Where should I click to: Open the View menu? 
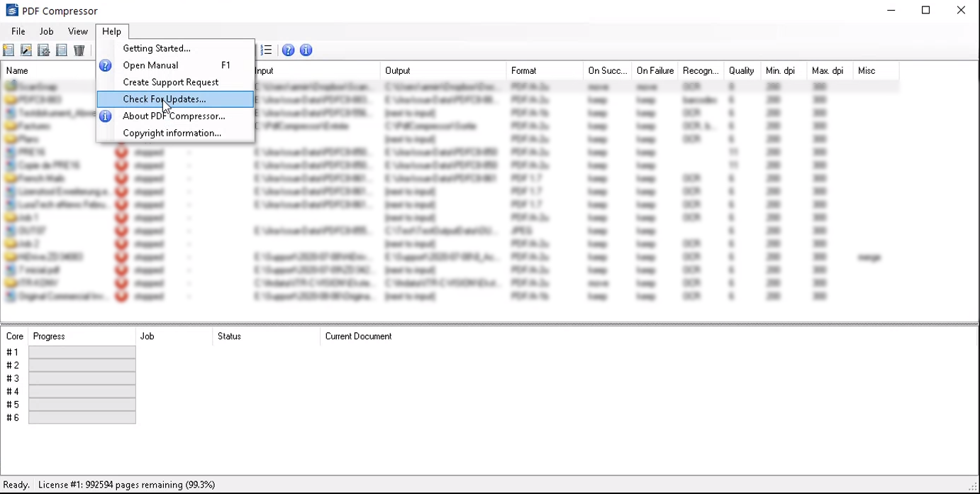pos(78,31)
